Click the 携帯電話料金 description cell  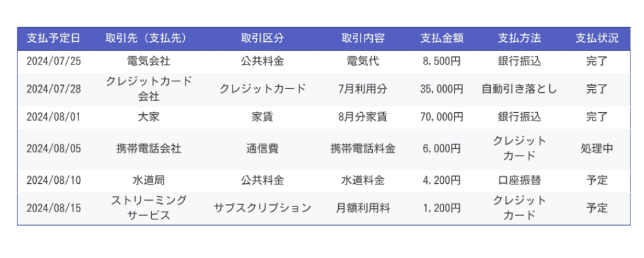click(x=363, y=148)
